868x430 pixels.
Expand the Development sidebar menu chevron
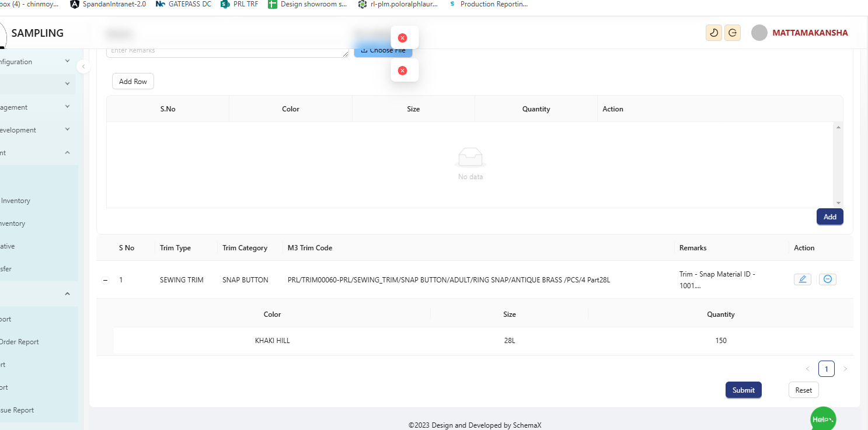67,130
